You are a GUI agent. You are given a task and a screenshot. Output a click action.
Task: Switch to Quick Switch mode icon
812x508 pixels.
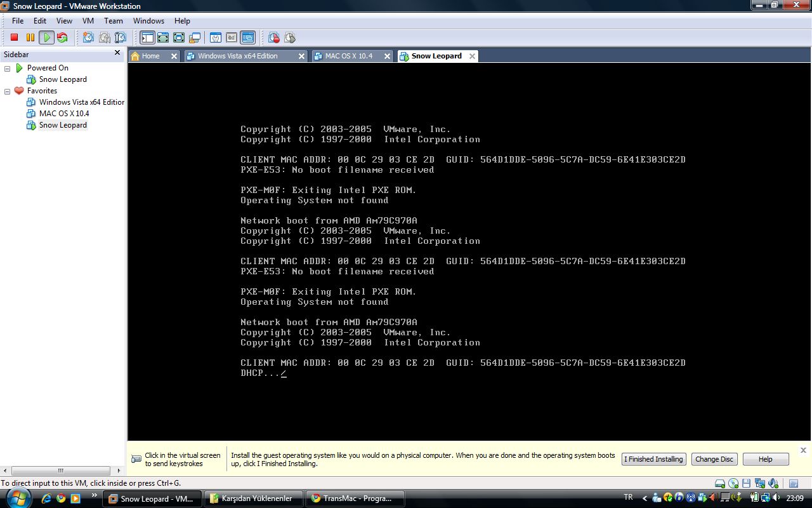[x=163, y=37]
